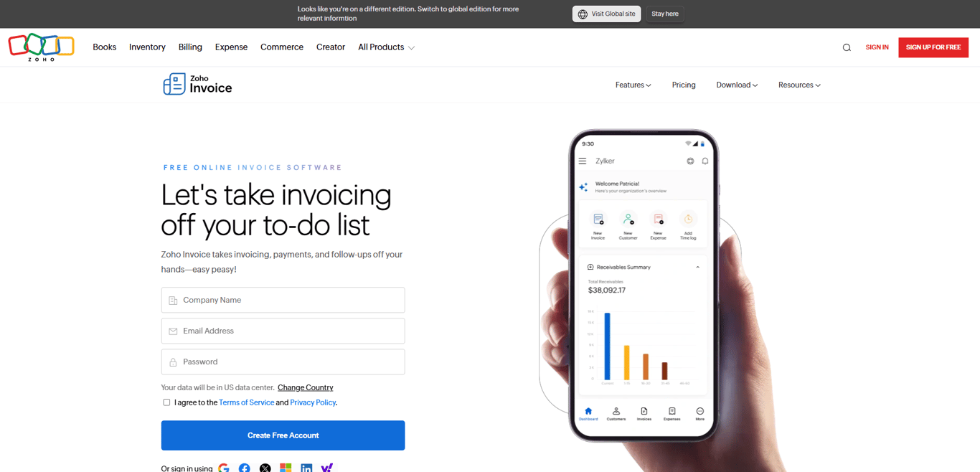The image size is (980, 472).
Task: Click the SIGN IN link
Action: (877, 47)
